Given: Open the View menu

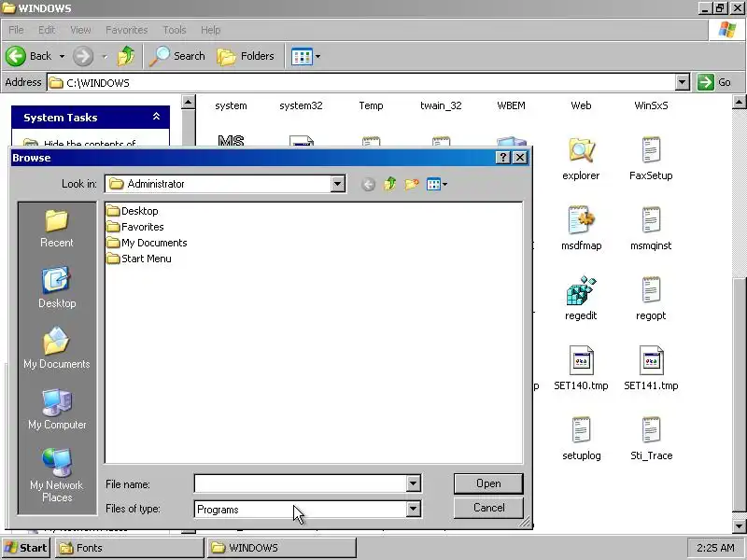Looking at the screenshot, I should 80,30.
